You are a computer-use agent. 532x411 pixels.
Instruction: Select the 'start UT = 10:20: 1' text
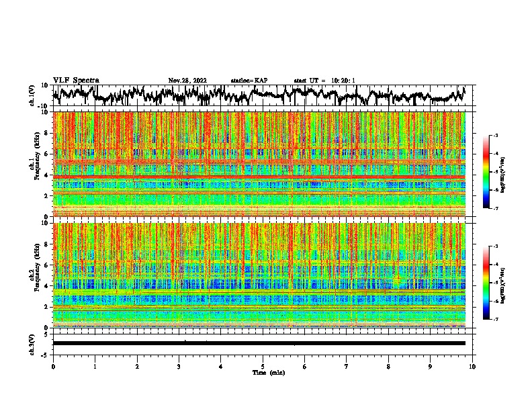tap(324, 81)
